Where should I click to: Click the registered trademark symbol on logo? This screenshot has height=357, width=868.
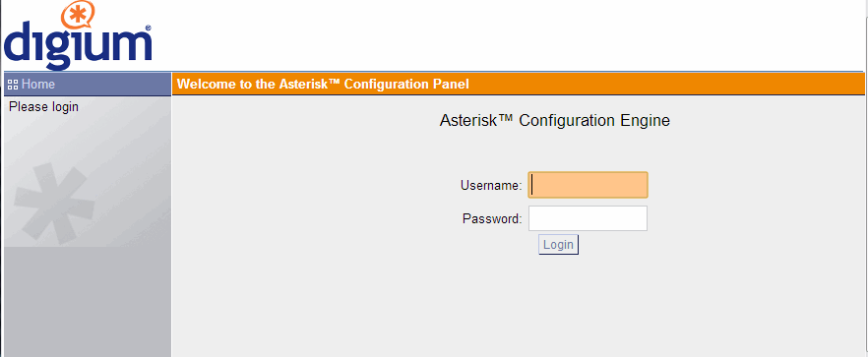[148, 28]
